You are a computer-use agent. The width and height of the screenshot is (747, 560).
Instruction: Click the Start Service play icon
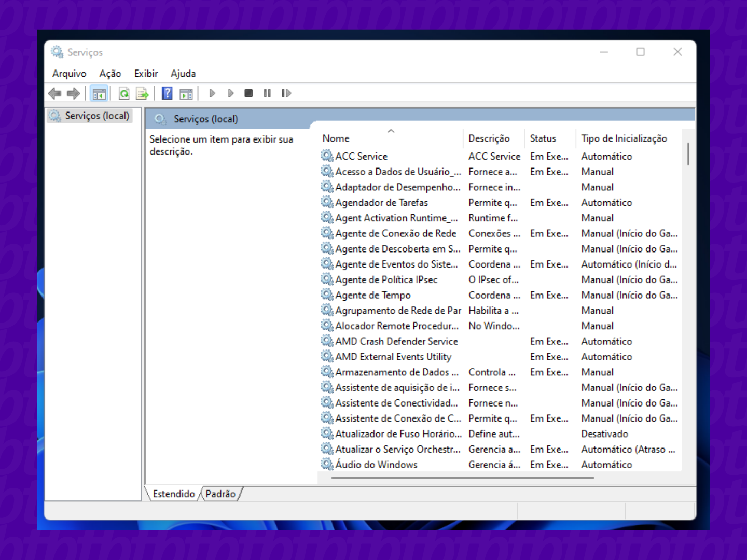pyautogui.click(x=212, y=93)
